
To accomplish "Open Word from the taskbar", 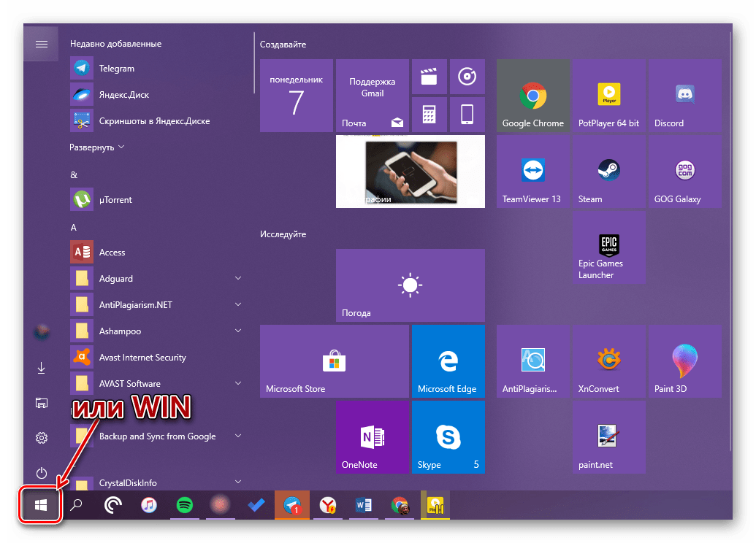I will [x=364, y=505].
